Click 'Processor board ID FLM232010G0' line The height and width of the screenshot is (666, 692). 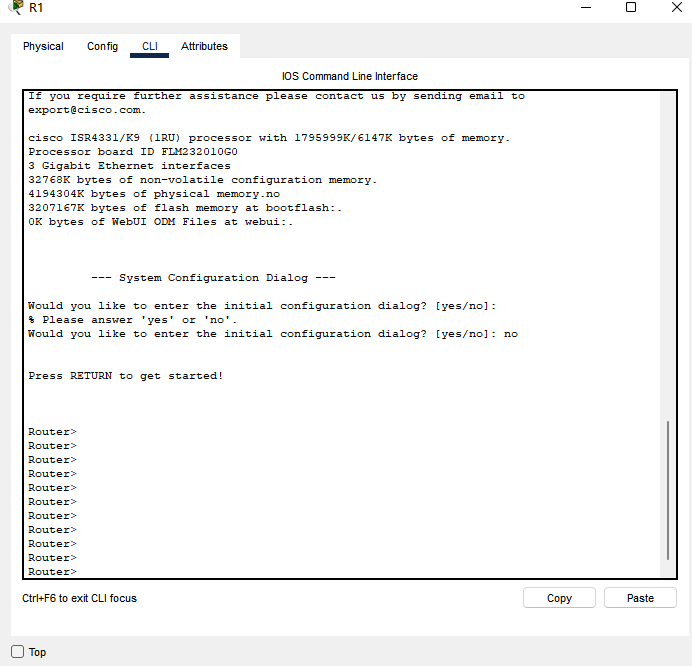[x=133, y=152]
